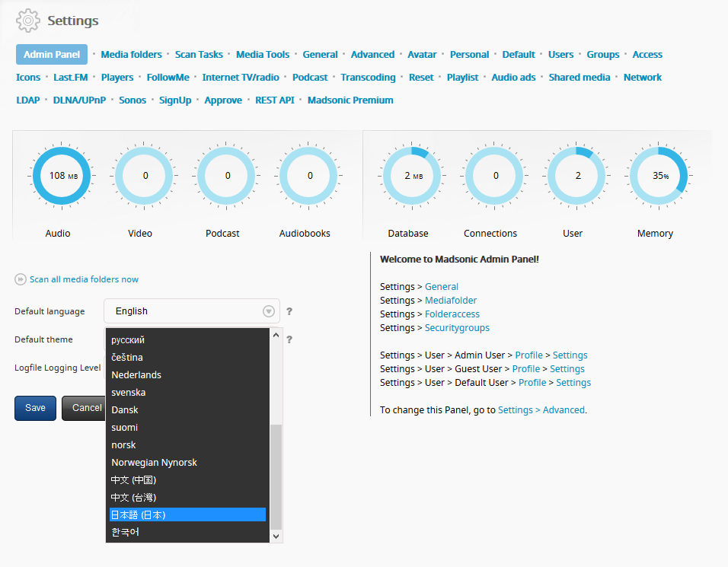
Task: Open REST API settings
Action: tap(275, 100)
